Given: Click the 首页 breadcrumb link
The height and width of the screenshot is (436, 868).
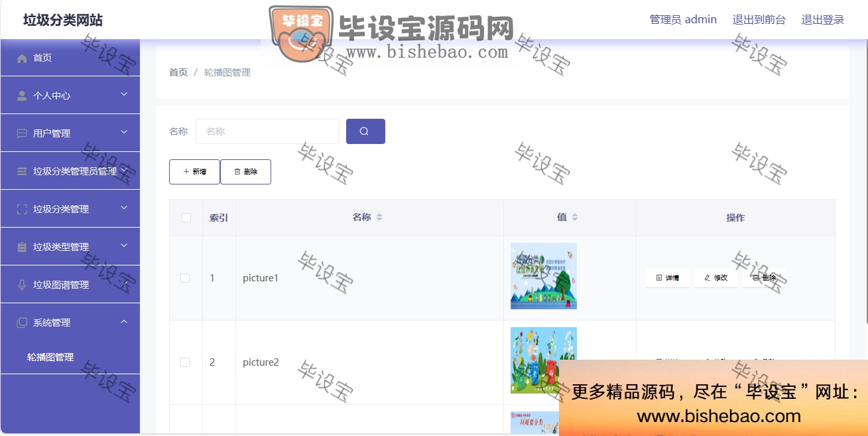Looking at the screenshot, I should pos(178,72).
